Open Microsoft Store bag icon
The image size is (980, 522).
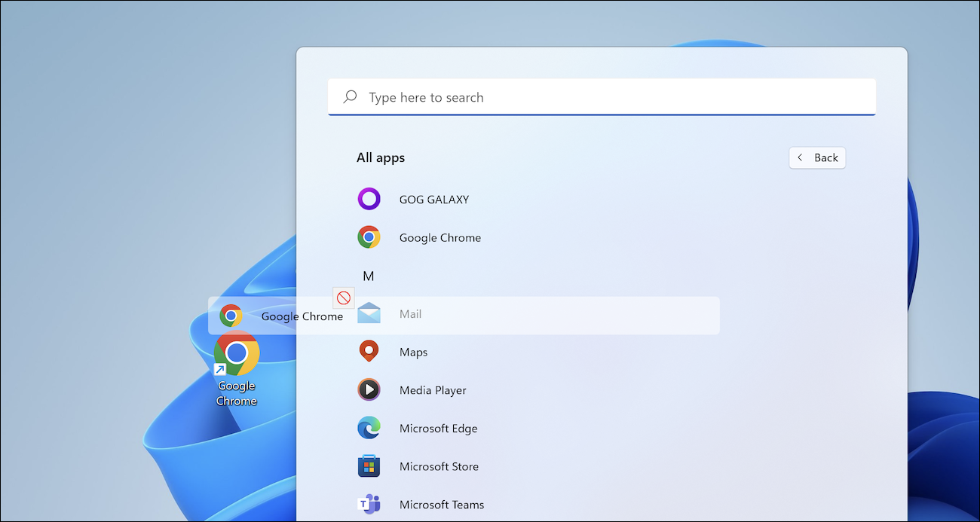(369, 466)
